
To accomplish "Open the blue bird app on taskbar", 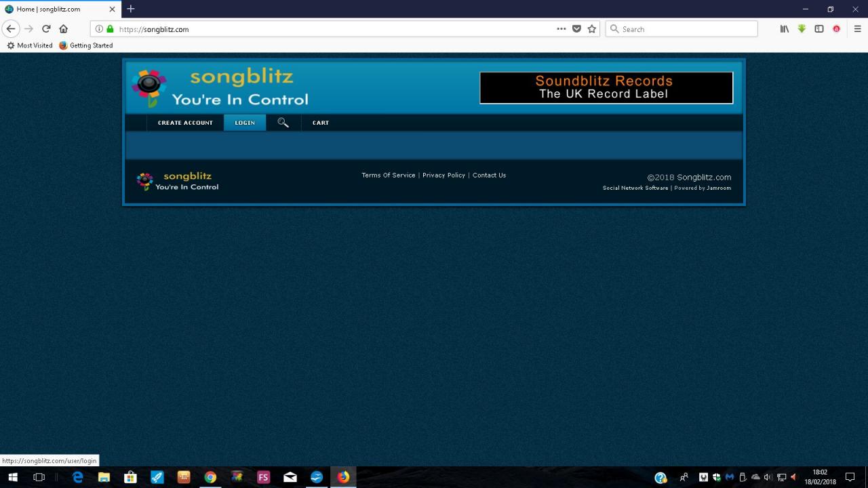I will (317, 477).
